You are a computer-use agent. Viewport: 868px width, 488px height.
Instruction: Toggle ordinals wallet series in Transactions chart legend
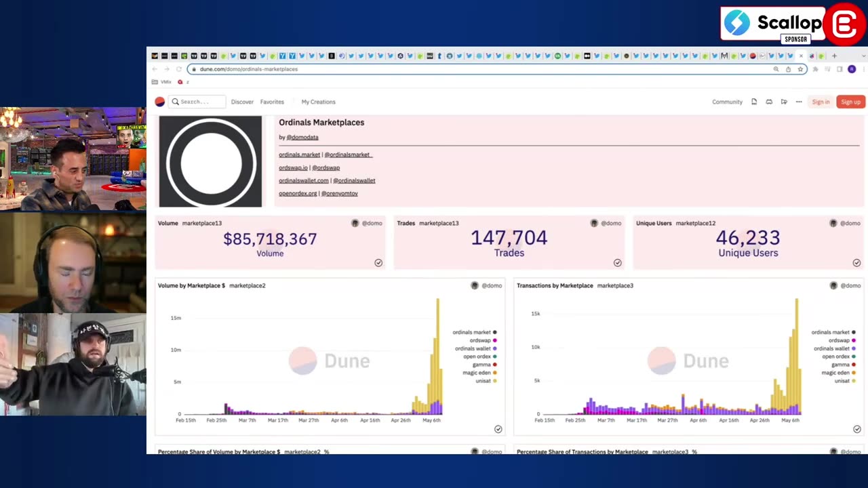coord(834,348)
